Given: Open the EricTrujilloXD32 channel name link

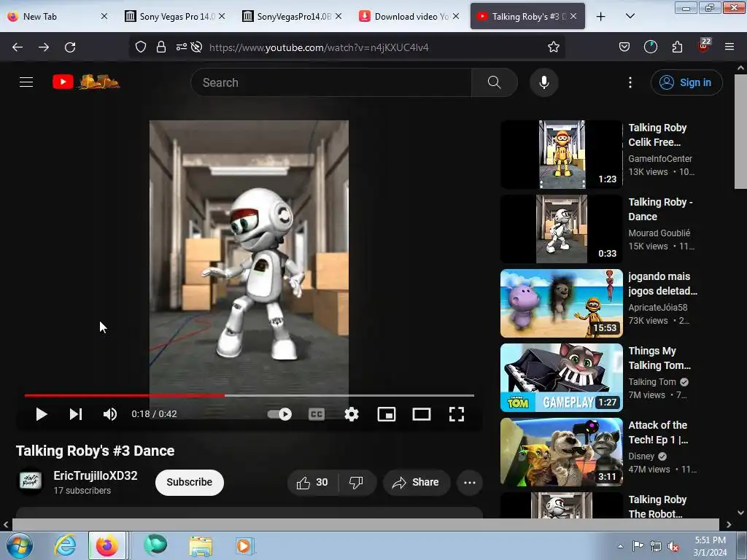Looking at the screenshot, I should pyautogui.click(x=96, y=475).
